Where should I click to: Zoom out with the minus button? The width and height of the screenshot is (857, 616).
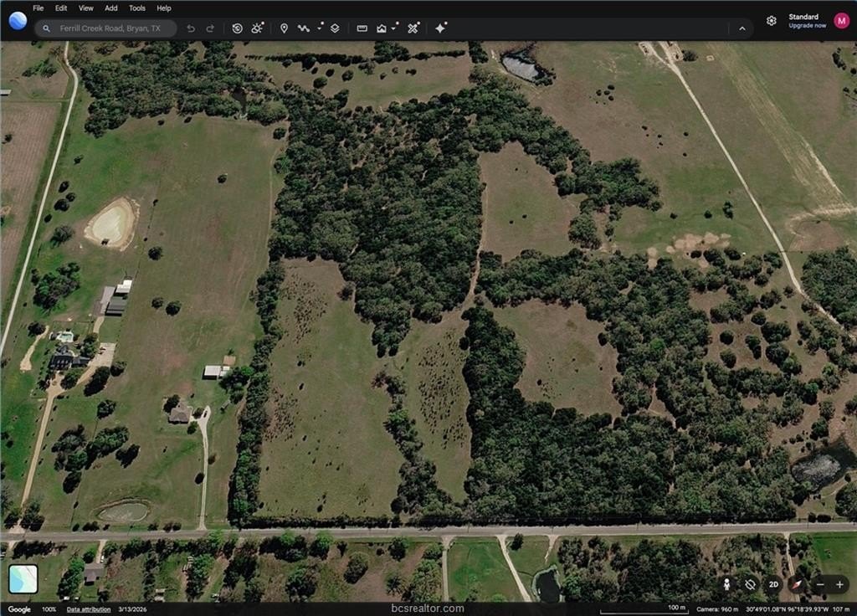(x=820, y=584)
